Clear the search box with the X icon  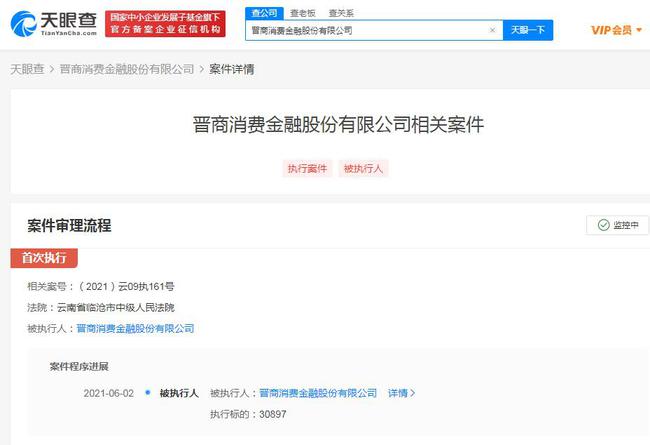click(492, 30)
